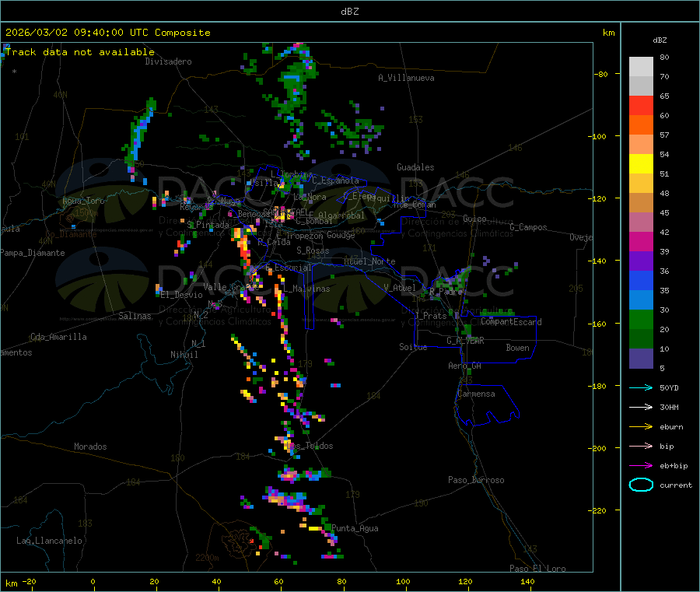Click the 'Track data not available' message
Screen dimensions: 700x592
pyautogui.click(x=80, y=52)
